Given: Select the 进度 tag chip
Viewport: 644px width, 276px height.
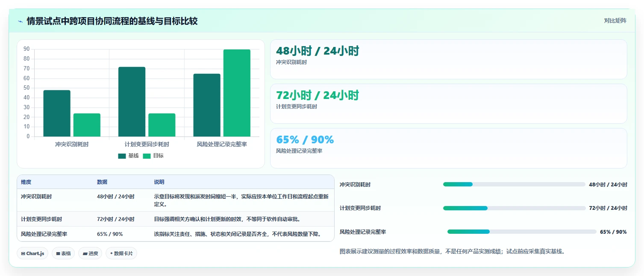Looking at the screenshot, I should (x=90, y=253).
